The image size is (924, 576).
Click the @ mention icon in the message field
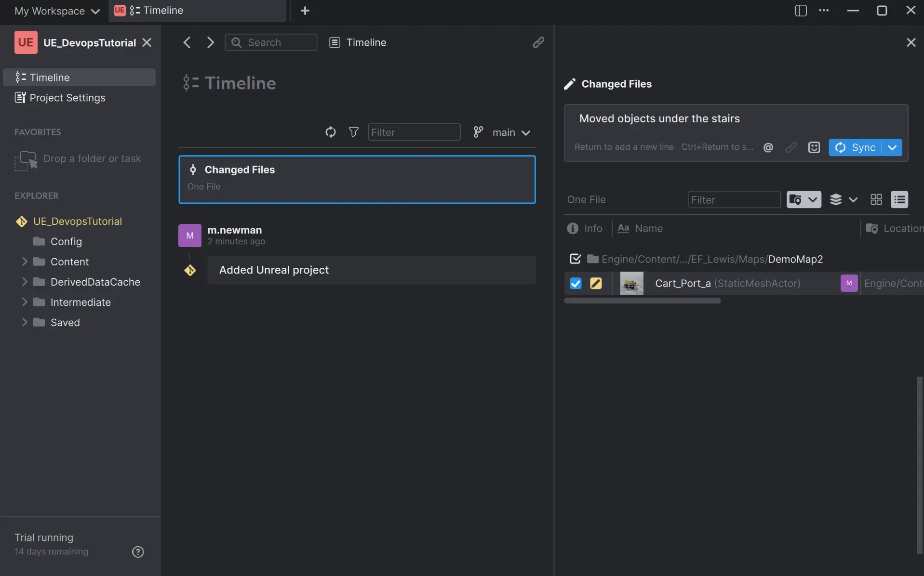(x=768, y=147)
